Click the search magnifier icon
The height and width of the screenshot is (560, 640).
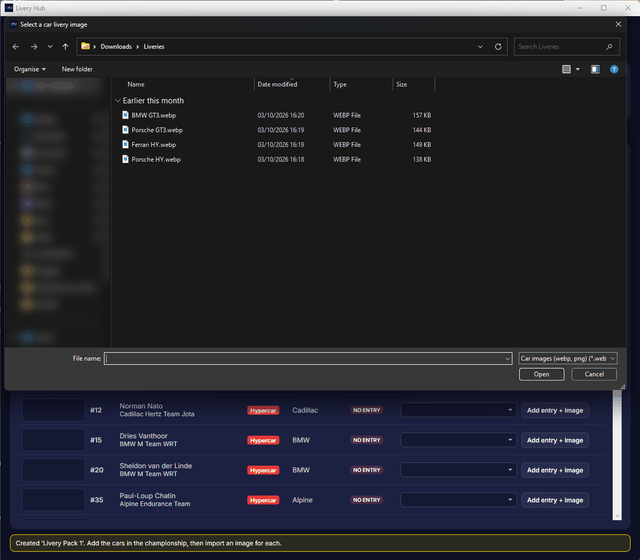(x=609, y=47)
